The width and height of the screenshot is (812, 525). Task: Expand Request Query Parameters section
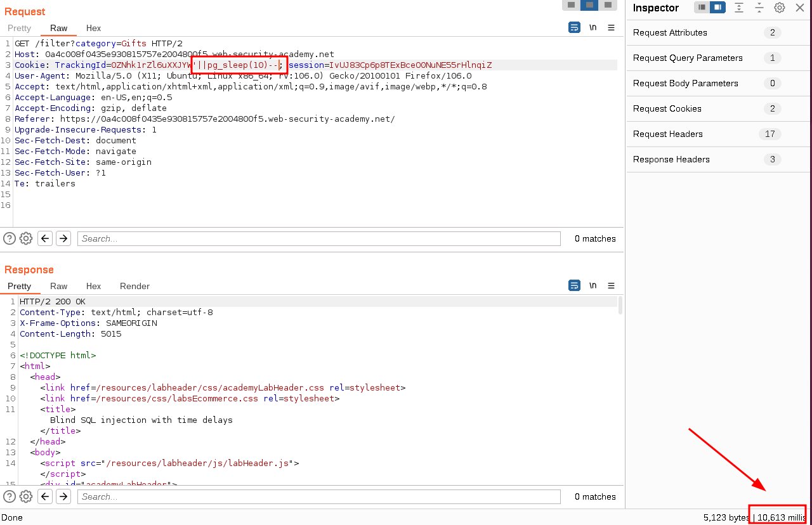point(719,58)
